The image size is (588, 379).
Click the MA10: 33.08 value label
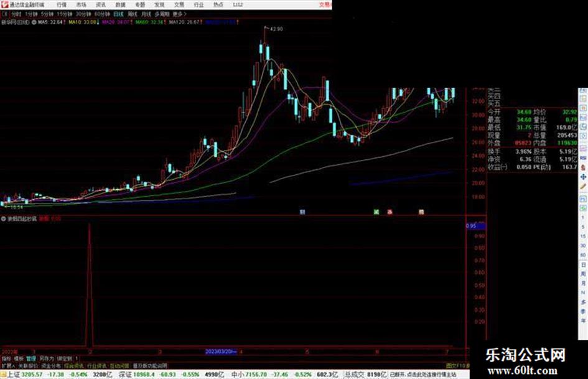click(82, 22)
